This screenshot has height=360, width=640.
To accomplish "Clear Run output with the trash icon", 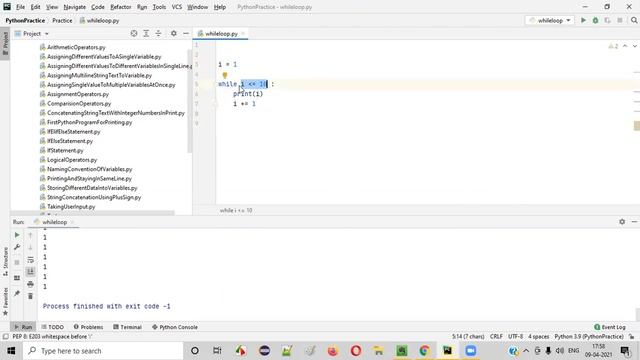I will 31,296.
